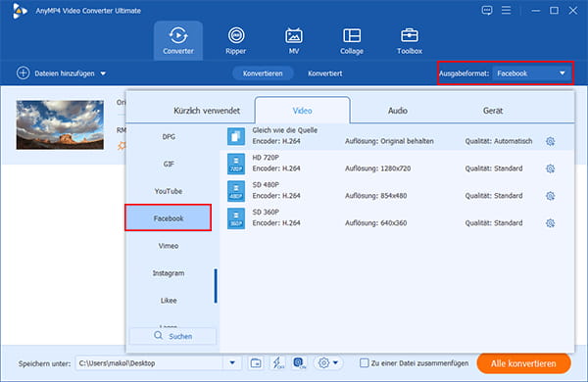Expand the save path dropdown arrow
588x382 pixels.
pos(232,362)
